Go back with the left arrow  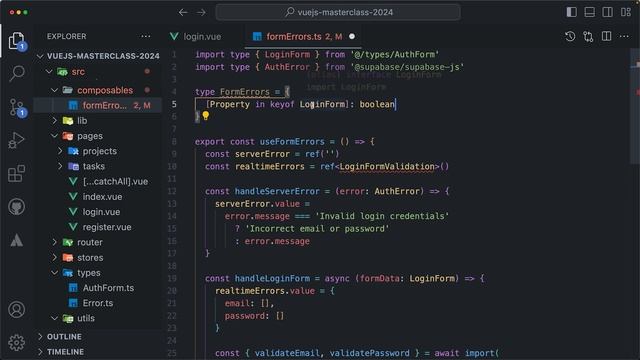click(183, 12)
